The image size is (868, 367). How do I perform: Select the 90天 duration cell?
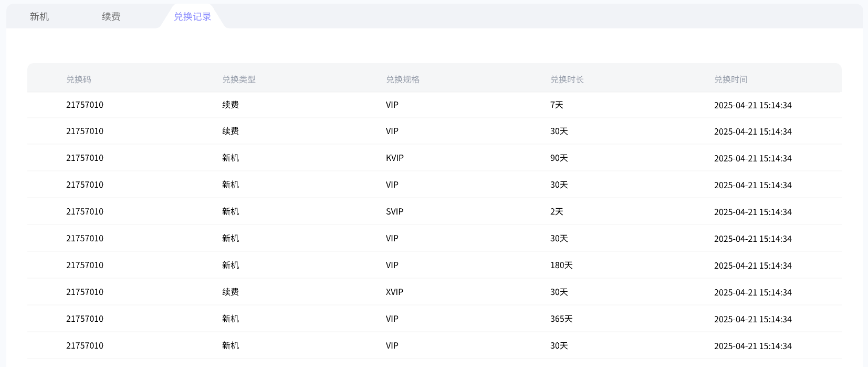point(559,158)
